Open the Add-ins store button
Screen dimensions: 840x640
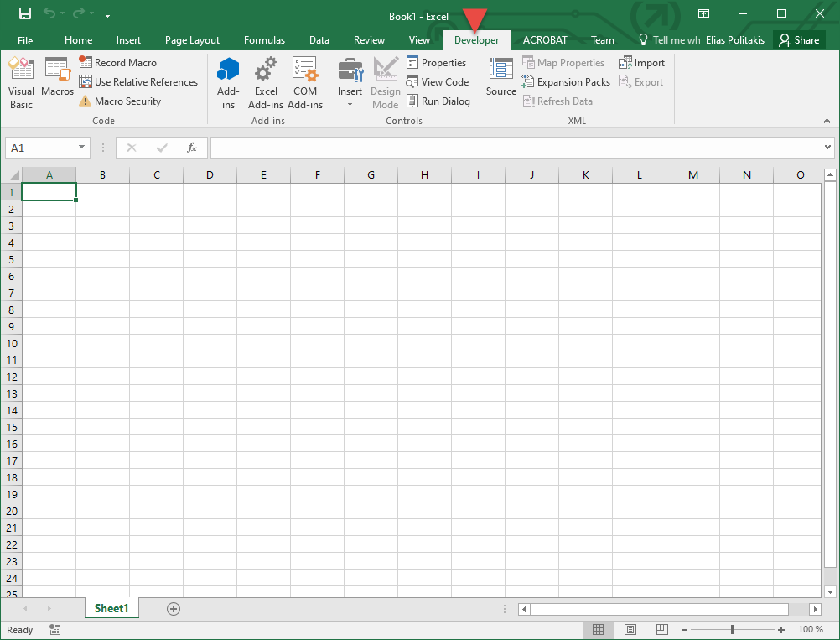pyautogui.click(x=228, y=83)
